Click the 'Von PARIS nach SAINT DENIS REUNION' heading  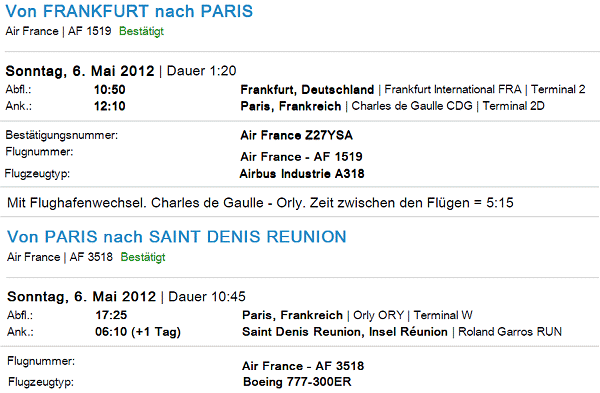click(x=177, y=236)
